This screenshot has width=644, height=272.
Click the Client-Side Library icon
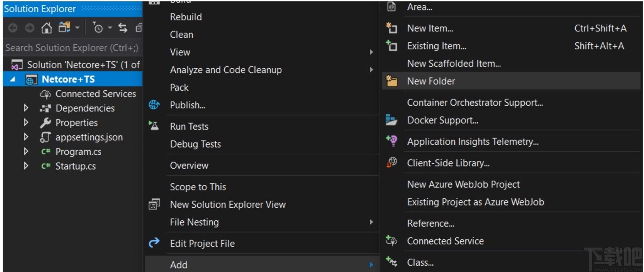pyautogui.click(x=391, y=163)
